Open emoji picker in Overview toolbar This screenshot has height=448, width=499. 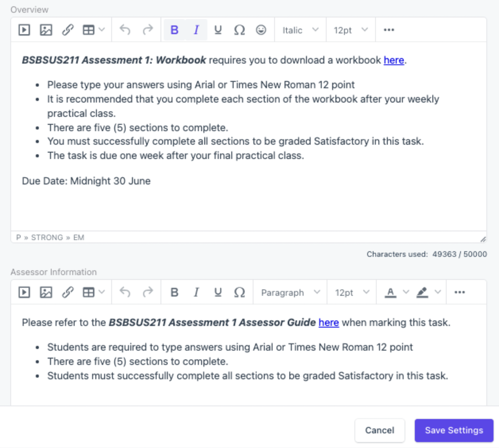[261, 30]
